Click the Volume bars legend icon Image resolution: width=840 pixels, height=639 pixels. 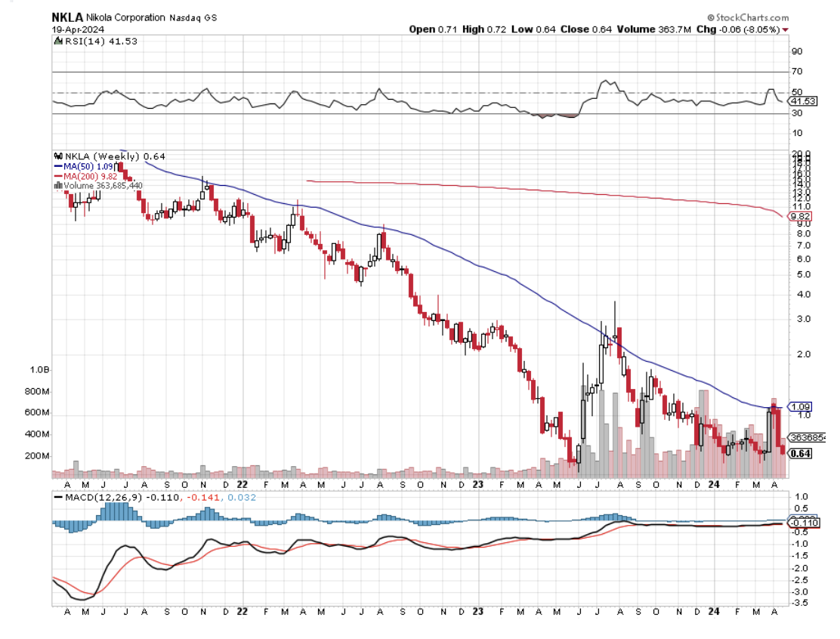(x=58, y=185)
